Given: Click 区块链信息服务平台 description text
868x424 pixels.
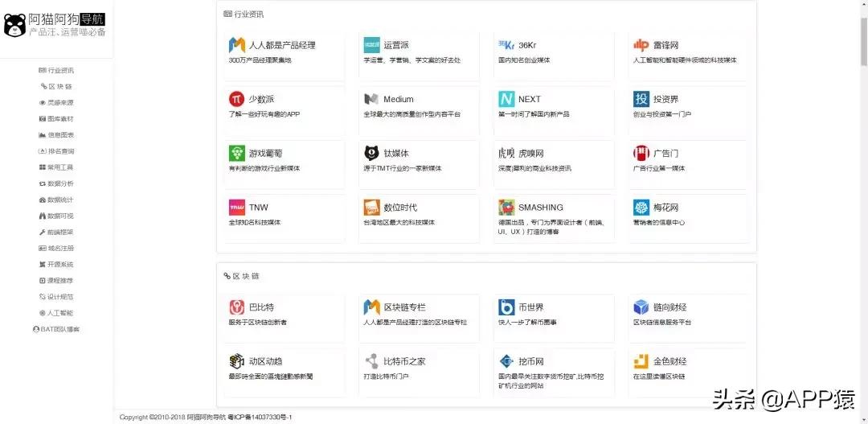Looking at the screenshot, I should pyautogui.click(x=662, y=322).
